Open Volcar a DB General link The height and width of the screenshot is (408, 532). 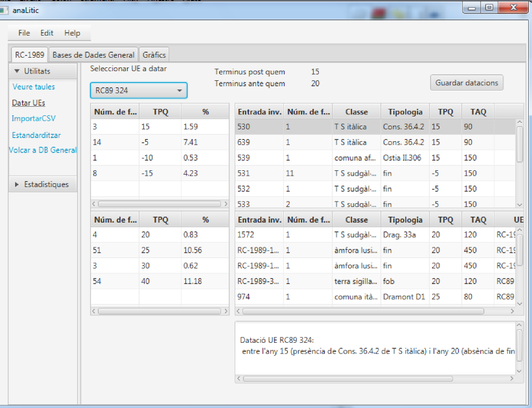(x=43, y=150)
